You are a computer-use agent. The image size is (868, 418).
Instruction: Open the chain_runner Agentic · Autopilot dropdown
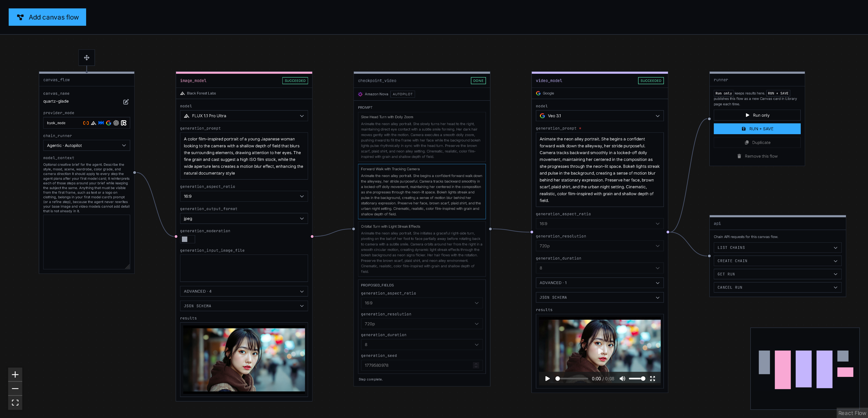[x=87, y=146]
